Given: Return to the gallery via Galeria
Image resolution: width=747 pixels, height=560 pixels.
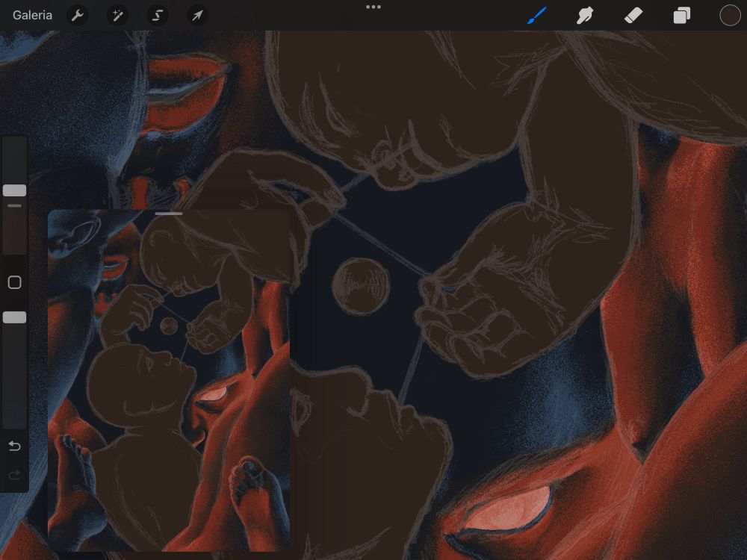Looking at the screenshot, I should pyautogui.click(x=32, y=16).
